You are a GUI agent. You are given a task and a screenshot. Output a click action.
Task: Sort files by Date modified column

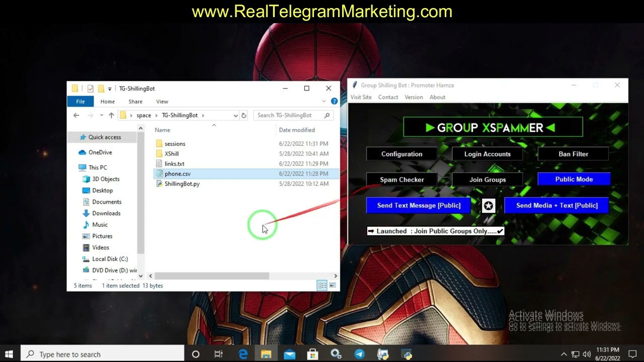pyautogui.click(x=297, y=130)
